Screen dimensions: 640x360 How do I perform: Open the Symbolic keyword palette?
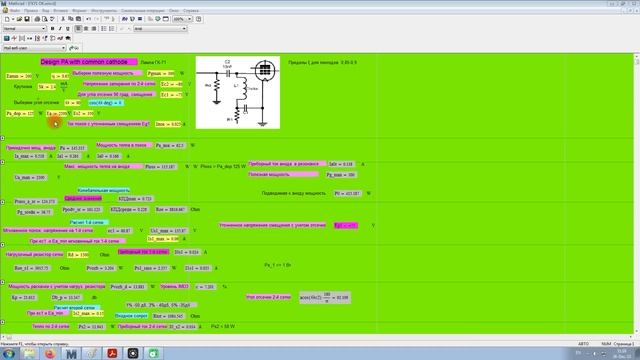tap(68, 38)
